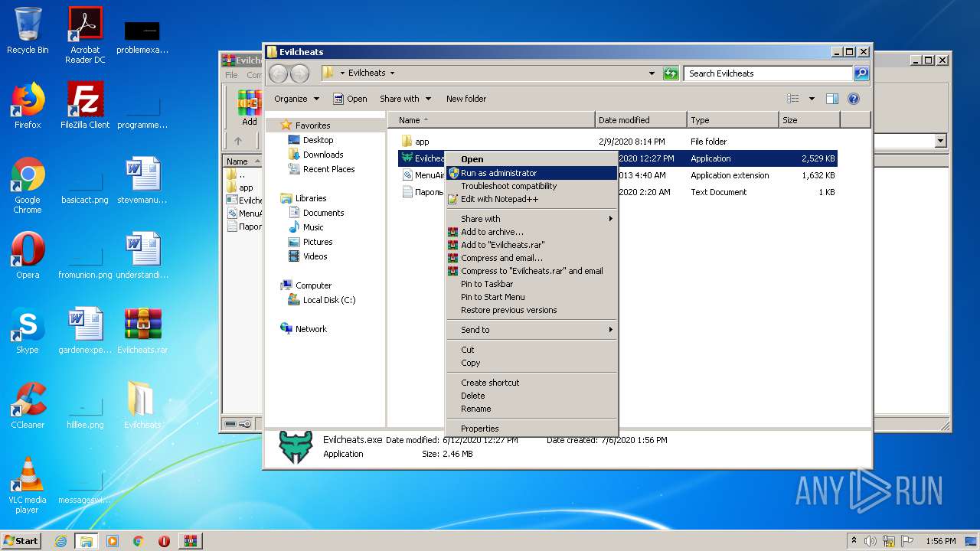Viewport: 980px width, 551px height.
Task: Select Pin to Start Menu
Action: click(532, 297)
